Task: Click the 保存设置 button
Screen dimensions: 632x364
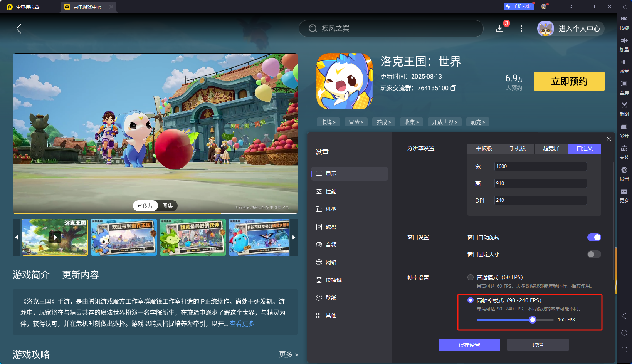Action: pos(469,345)
